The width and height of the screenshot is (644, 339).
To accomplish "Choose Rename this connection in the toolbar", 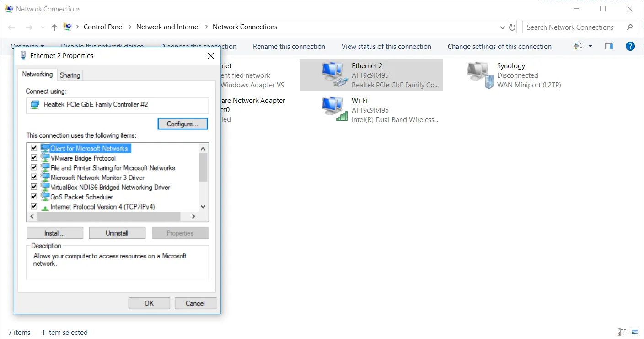I will point(289,47).
